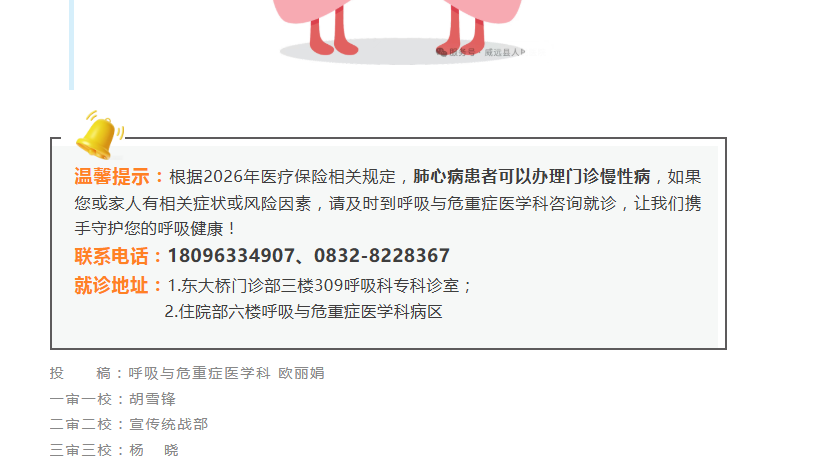
Task: Click address line 住院部六楼呼吸与危重症医学科病区
Action: click(303, 311)
